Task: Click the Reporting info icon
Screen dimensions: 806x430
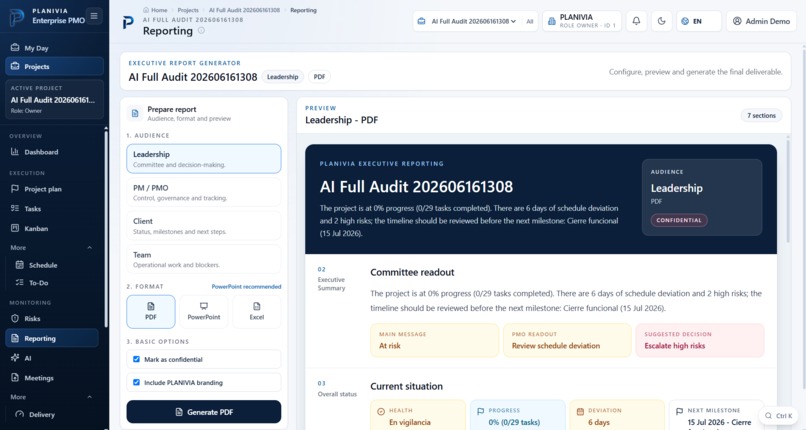Action: [202, 31]
